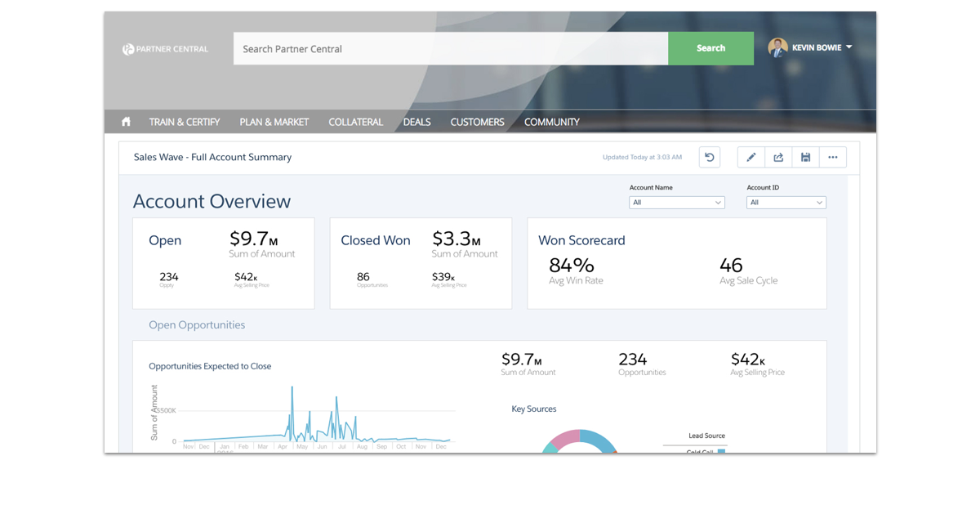Click the floppy disk save icon
This screenshot has width=980, height=523.
[805, 158]
